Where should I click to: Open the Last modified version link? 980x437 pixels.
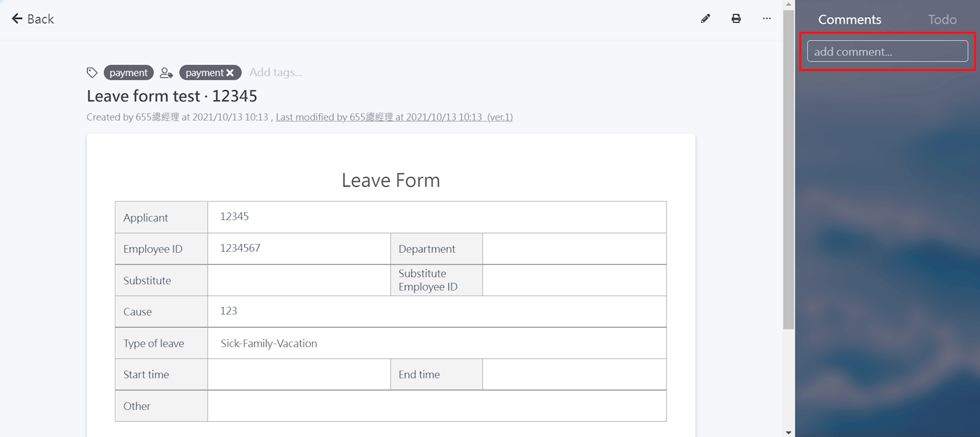pos(394,117)
